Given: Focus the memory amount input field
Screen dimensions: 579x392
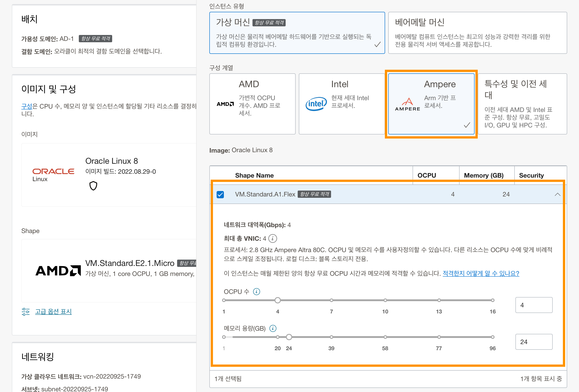Looking at the screenshot, I should click(x=534, y=342).
